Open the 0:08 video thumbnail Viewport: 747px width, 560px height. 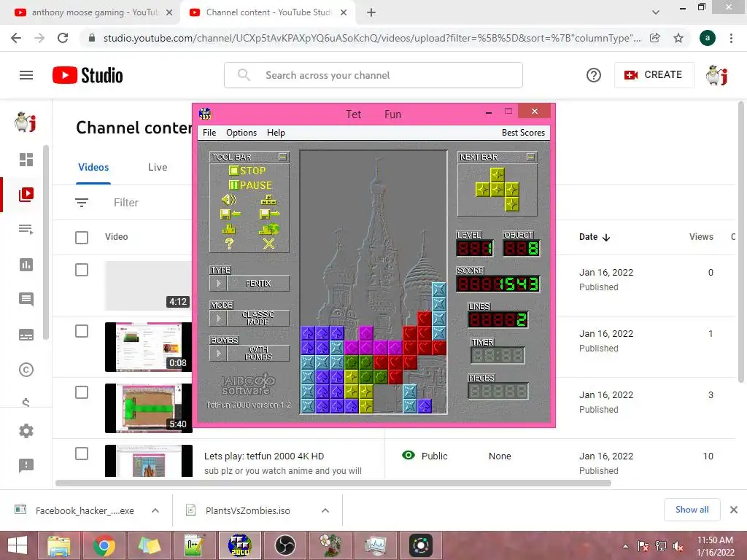click(x=149, y=346)
